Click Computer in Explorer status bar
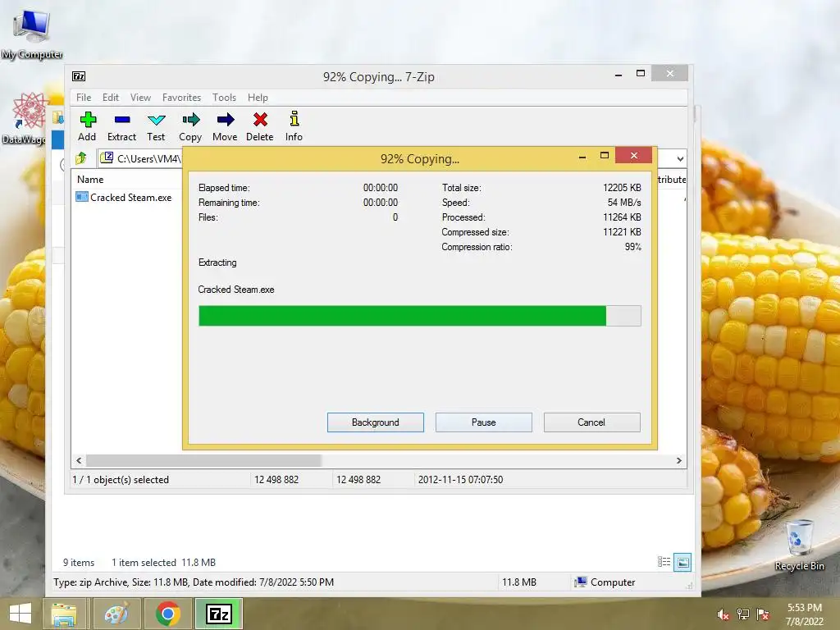Image resolution: width=840 pixels, height=630 pixels. (x=605, y=582)
